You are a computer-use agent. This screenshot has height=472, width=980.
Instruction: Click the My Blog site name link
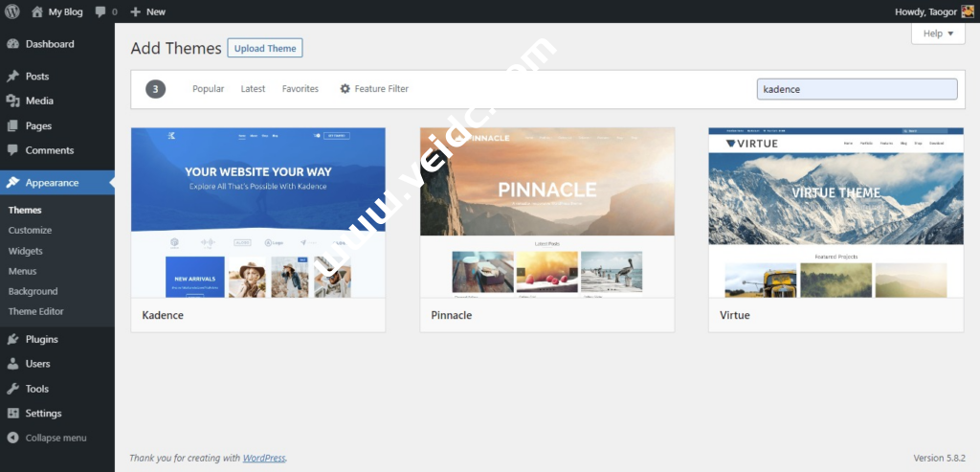66,11
